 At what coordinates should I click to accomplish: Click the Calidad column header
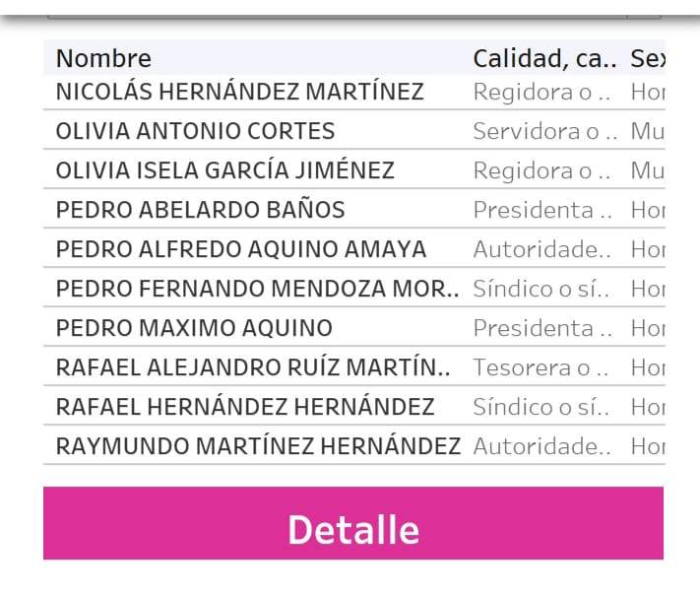pos(544,59)
